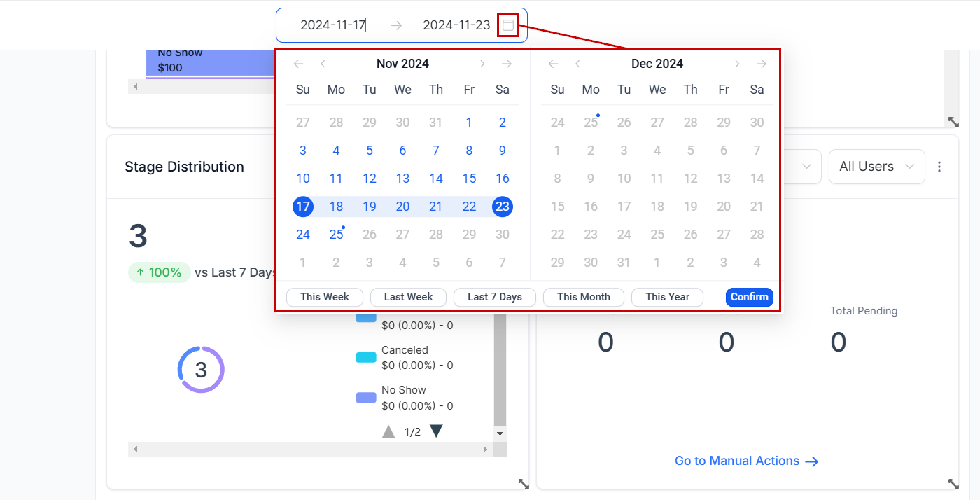Click the calendar icon in date range field
The height and width of the screenshot is (500, 980).
tap(508, 25)
